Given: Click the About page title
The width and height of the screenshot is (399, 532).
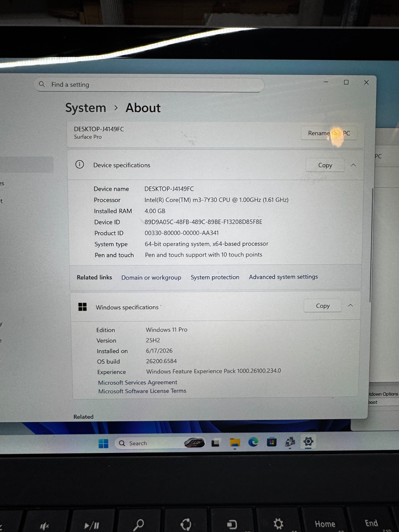Looking at the screenshot, I should coord(143,108).
